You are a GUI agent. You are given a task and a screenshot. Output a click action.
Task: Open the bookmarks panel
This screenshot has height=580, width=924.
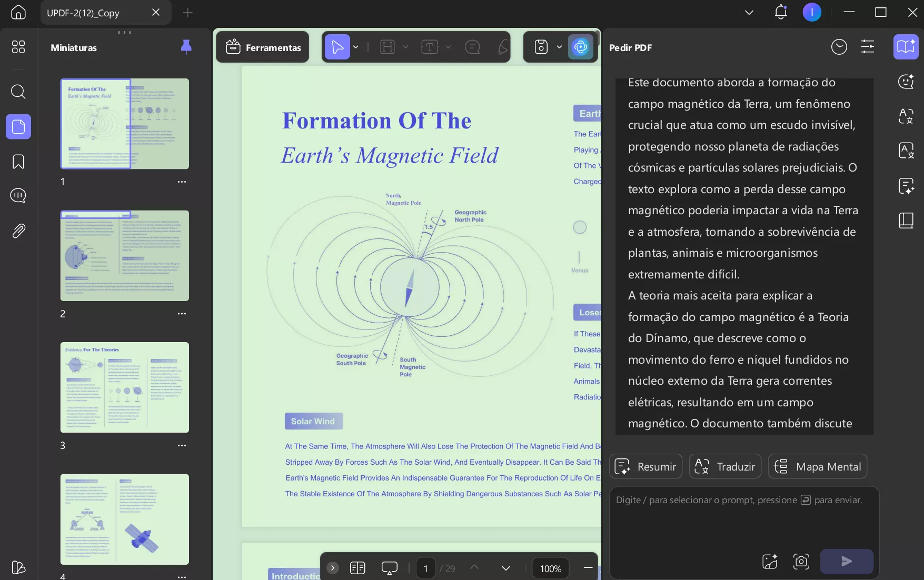pos(18,162)
